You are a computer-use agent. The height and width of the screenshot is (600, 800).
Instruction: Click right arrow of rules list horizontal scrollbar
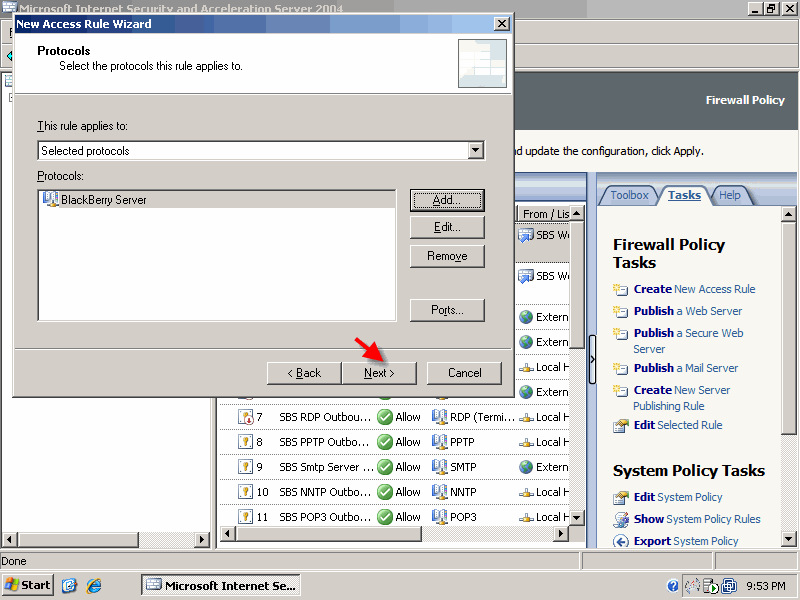561,534
